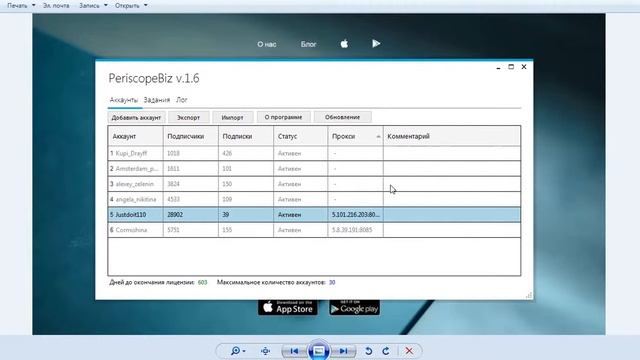
Task: Open the Открыть dropdown menu
Action: (131, 6)
